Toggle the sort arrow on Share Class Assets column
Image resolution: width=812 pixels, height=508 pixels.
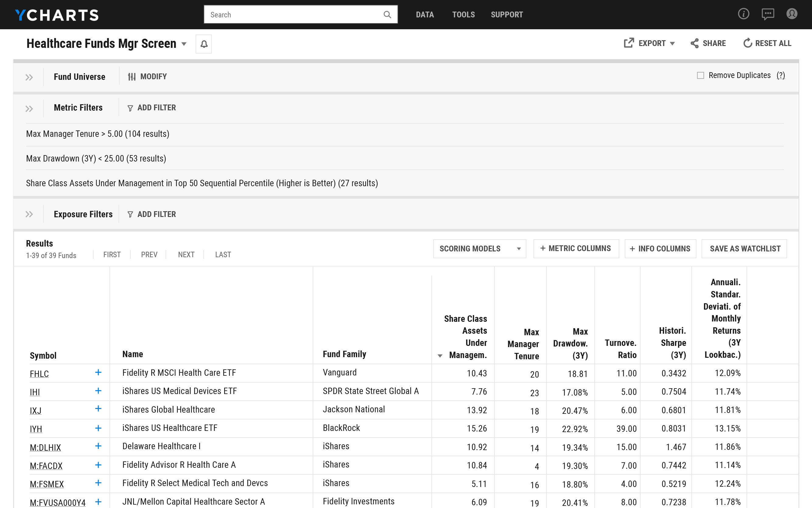[440, 355]
